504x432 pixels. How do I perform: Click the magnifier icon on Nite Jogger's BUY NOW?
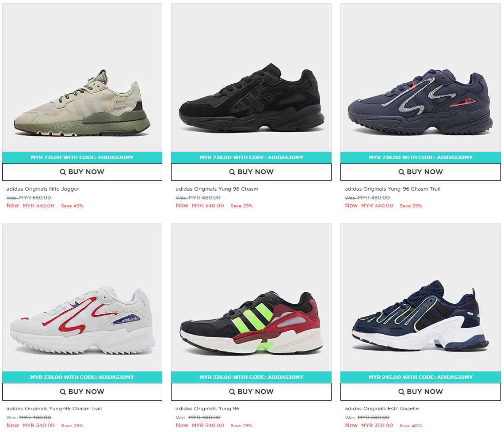[x=63, y=172]
